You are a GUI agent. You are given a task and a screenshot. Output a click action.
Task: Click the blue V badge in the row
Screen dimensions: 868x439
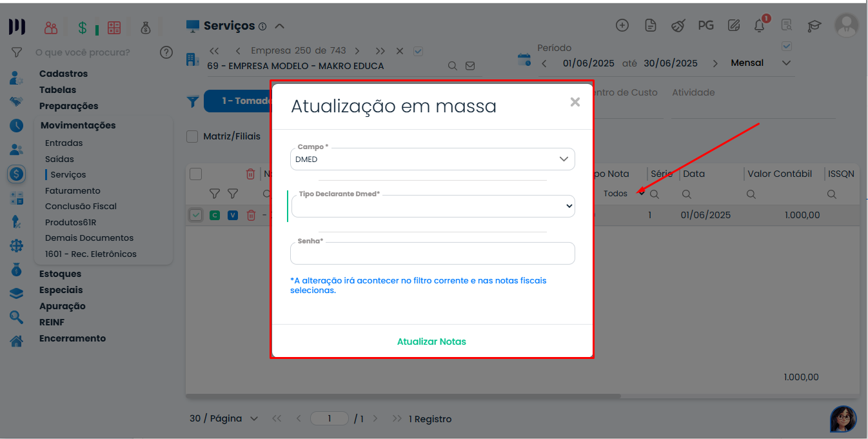(x=233, y=215)
